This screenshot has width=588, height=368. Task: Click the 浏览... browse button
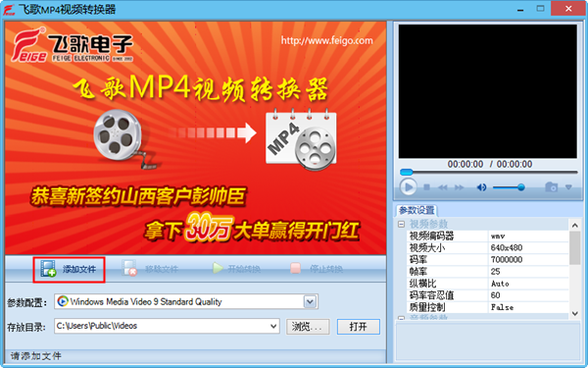coord(308,327)
